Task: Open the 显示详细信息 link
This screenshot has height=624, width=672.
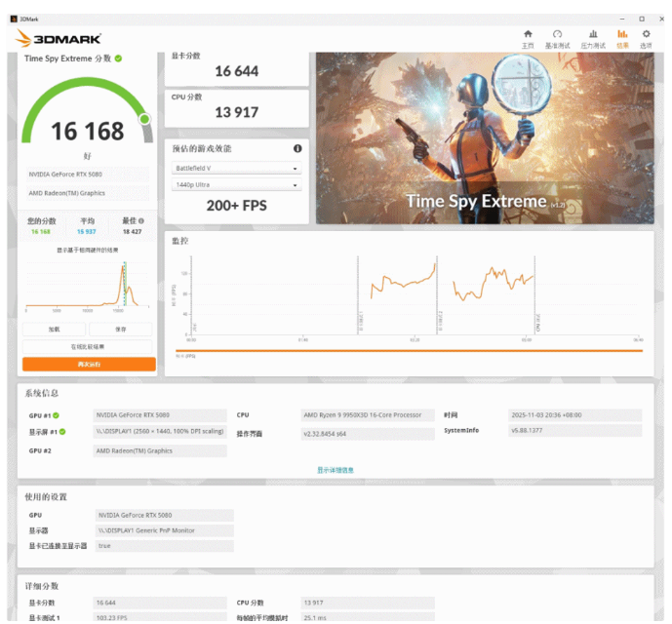Action: 335,470
